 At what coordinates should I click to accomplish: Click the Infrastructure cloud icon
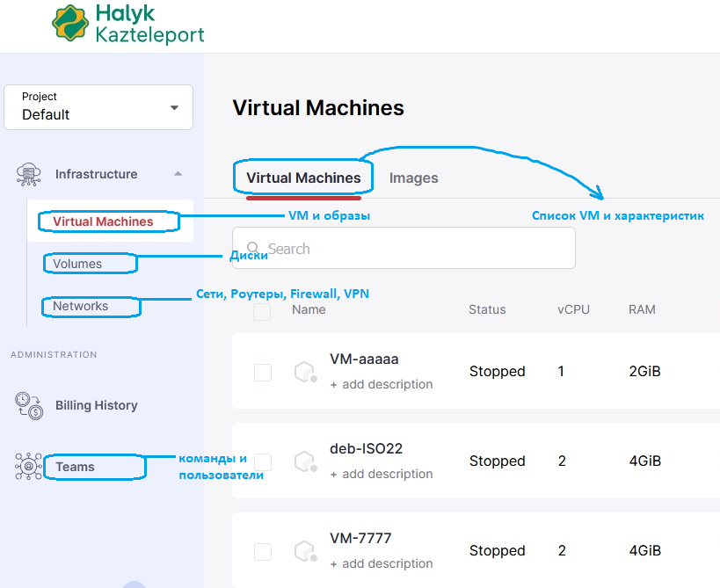29,174
